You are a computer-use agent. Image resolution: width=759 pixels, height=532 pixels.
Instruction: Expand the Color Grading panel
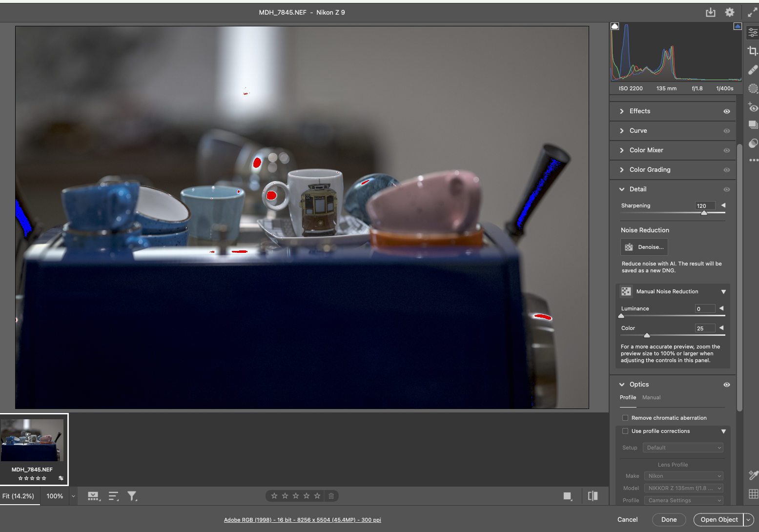point(622,170)
